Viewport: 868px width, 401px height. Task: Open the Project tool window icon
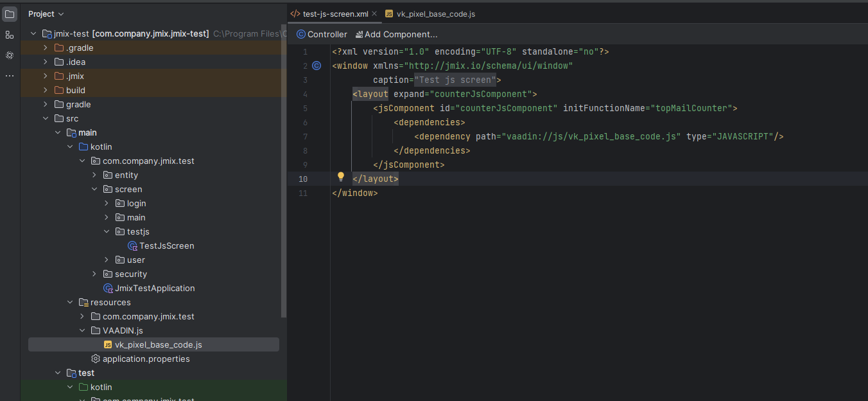(x=9, y=13)
